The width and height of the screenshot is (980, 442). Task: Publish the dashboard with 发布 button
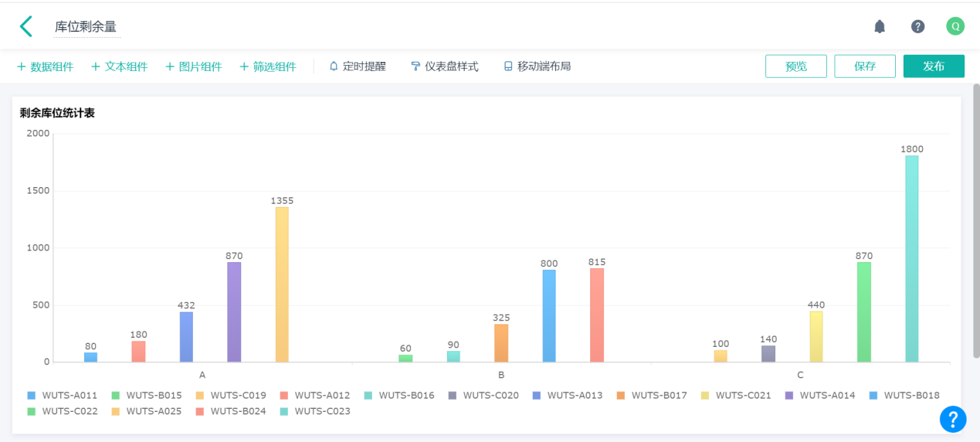click(933, 66)
